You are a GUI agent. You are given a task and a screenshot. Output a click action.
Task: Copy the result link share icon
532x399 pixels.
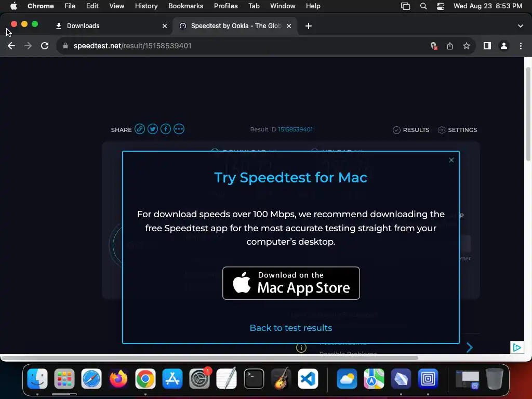pyautogui.click(x=140, y=129)
